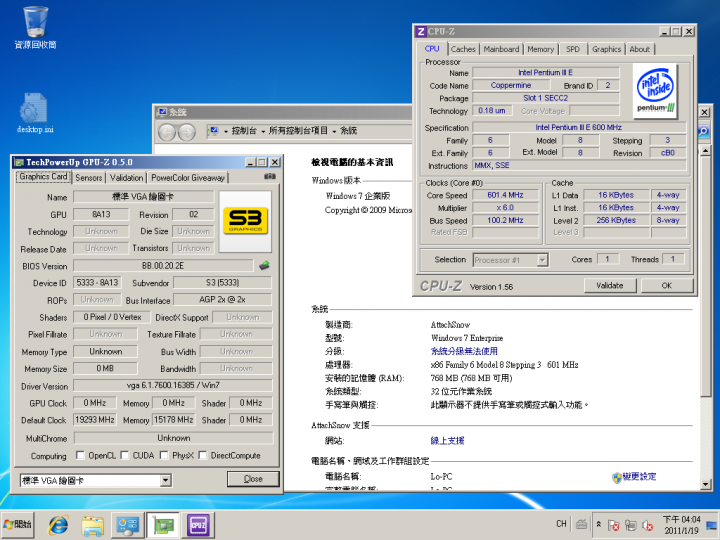720x540 pixels.
Task: Expand the breadcrumb arrow before 系統
Action: tap(334, 132)
